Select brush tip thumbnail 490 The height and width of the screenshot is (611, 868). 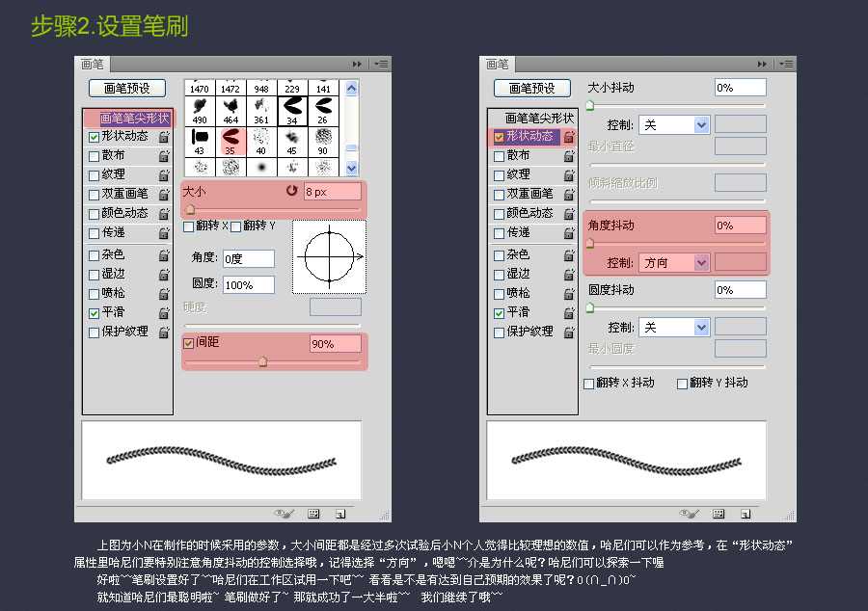(200, 111)
